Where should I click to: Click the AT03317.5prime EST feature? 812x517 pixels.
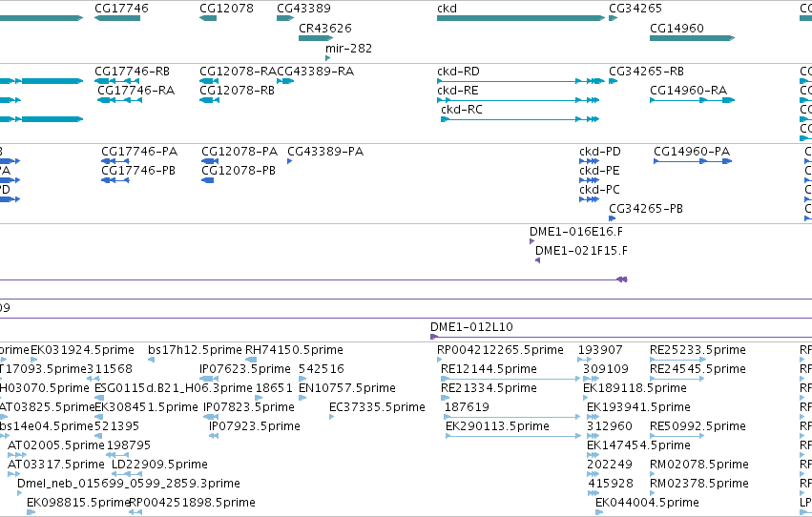click(13, 474)
